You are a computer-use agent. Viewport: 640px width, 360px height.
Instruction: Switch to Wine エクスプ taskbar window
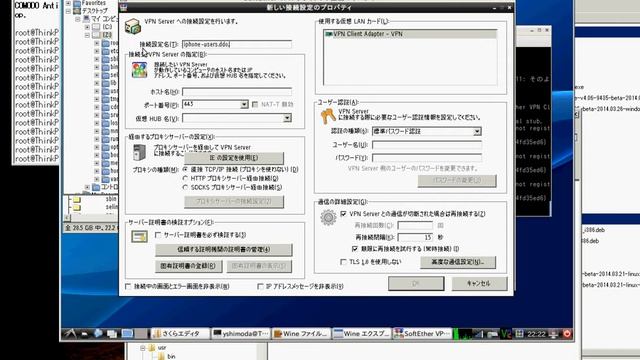362,333
